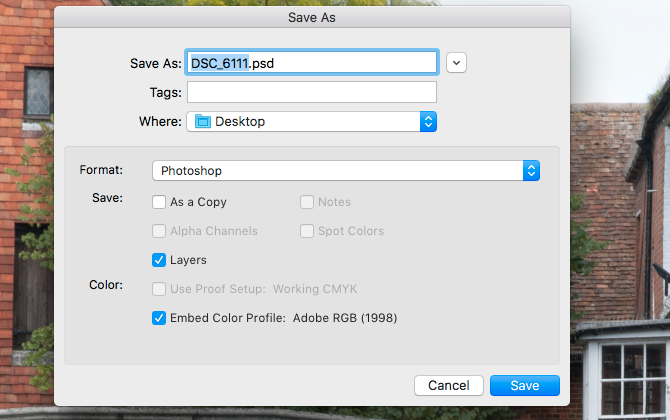Screen dimensions: 670x420
Task: Enable the As a Copy checkbox
Action: click(159, 202)
